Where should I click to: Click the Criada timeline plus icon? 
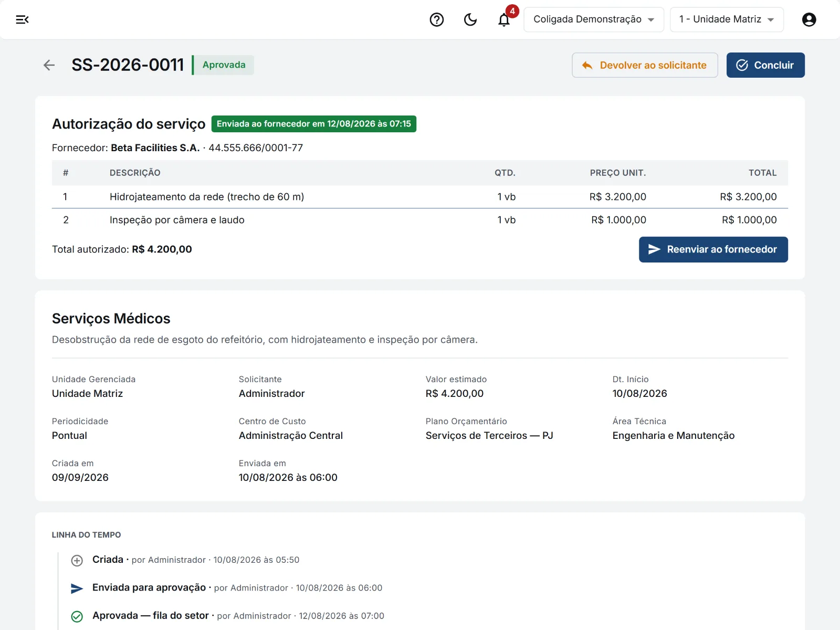[77, 561]
